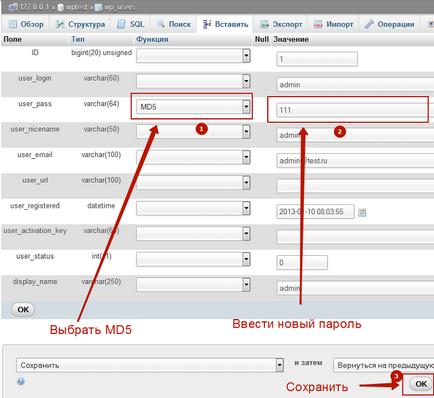Click the Функция column header

point(152,39)
